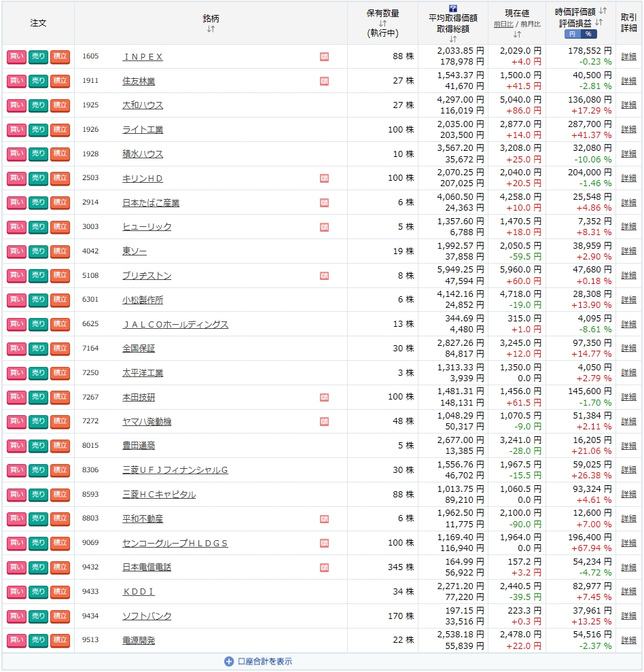Click 積立 button for 全国保証
The image size is (644, 672).
point(60,349)
